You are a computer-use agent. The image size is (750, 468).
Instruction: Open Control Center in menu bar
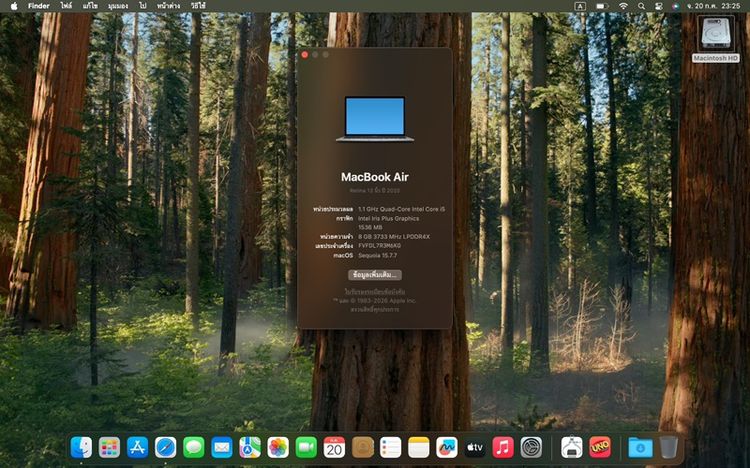[x=659, y=6]
